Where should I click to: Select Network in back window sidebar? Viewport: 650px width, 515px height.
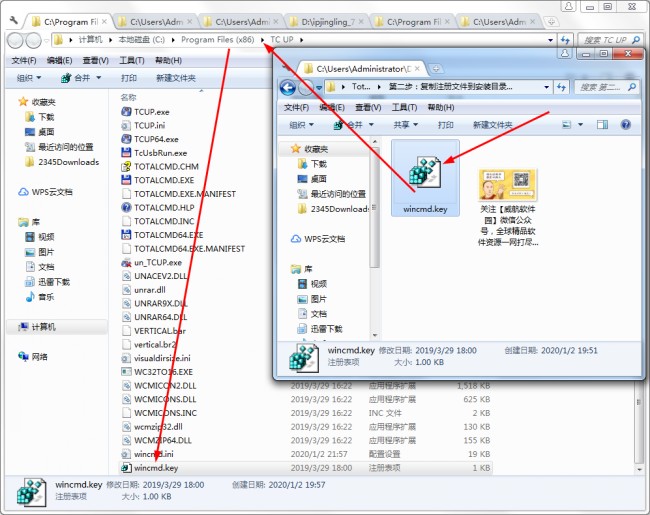point(33,357)
